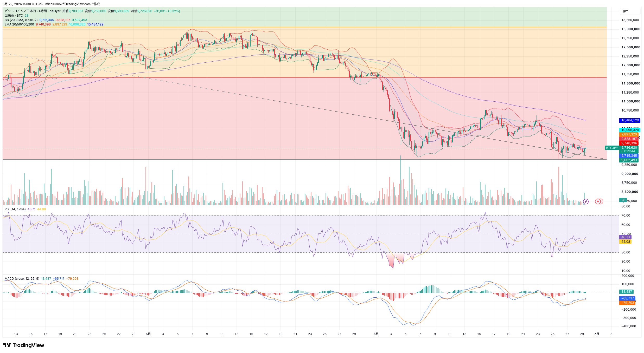
Task: Click the 10,750,000 price axis label
Action: 630,110
